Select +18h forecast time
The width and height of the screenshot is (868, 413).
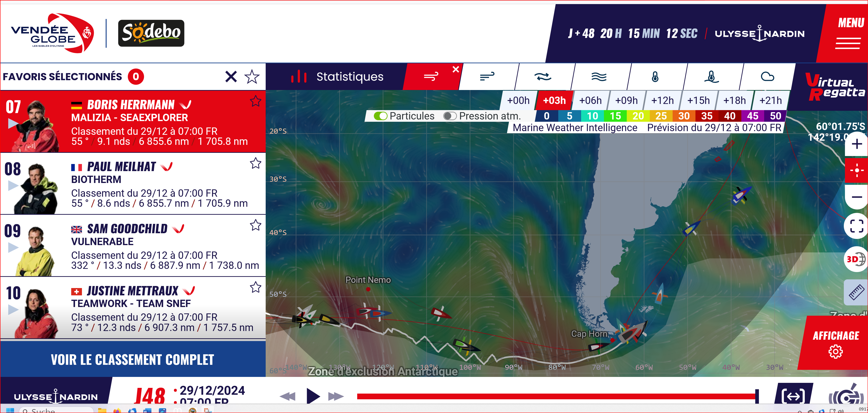click(734, 101)
